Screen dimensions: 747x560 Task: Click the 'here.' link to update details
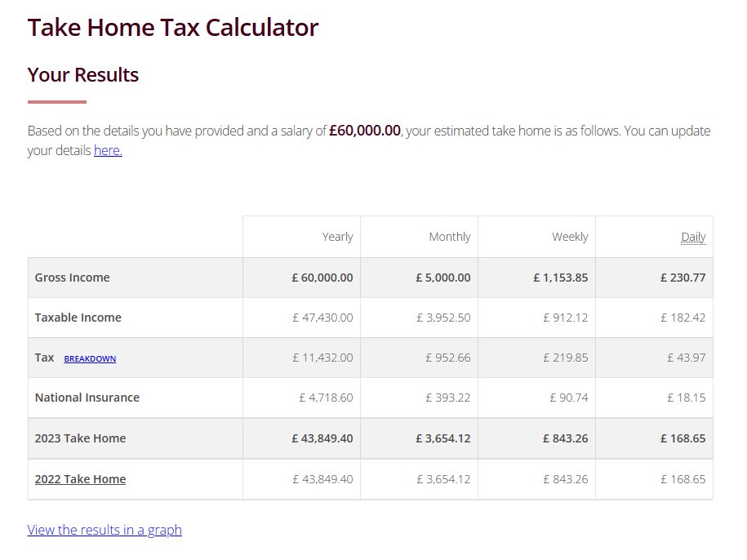[x=108, y=151]
